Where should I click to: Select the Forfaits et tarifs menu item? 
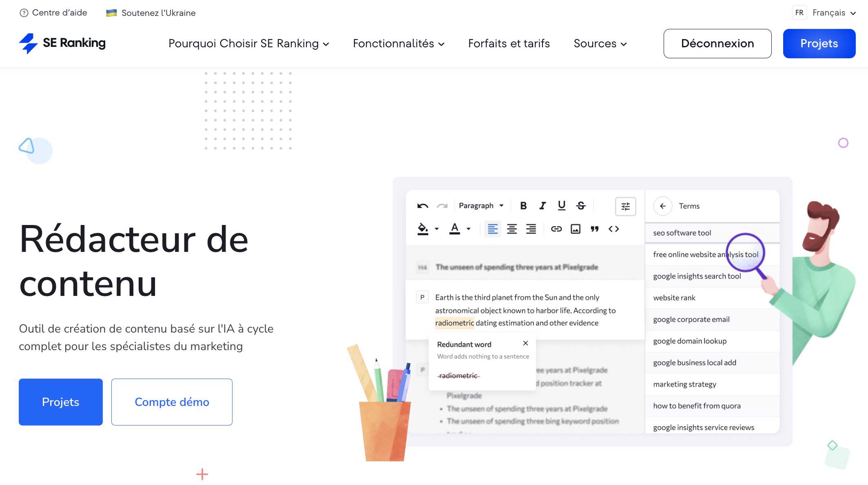pyautogui.click(x=509, y=43)
